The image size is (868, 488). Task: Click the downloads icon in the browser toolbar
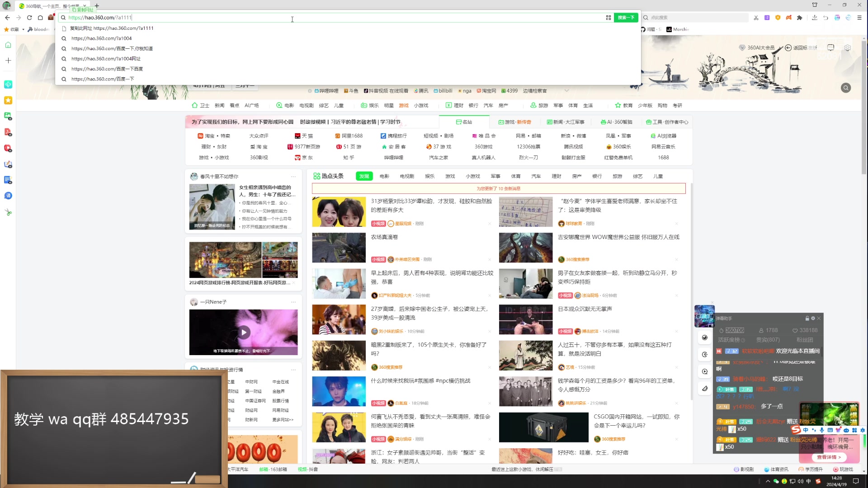pos(815,17)
